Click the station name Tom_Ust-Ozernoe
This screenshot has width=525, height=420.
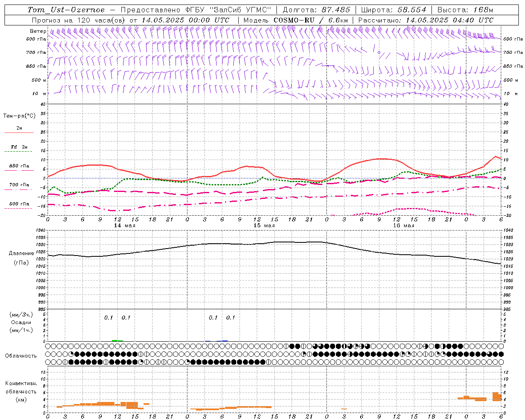point(66,10)
